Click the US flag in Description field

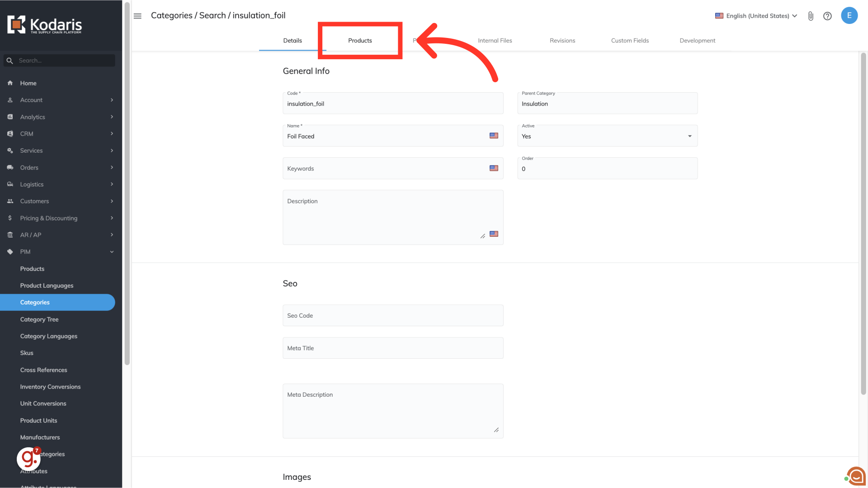point(494,234)
